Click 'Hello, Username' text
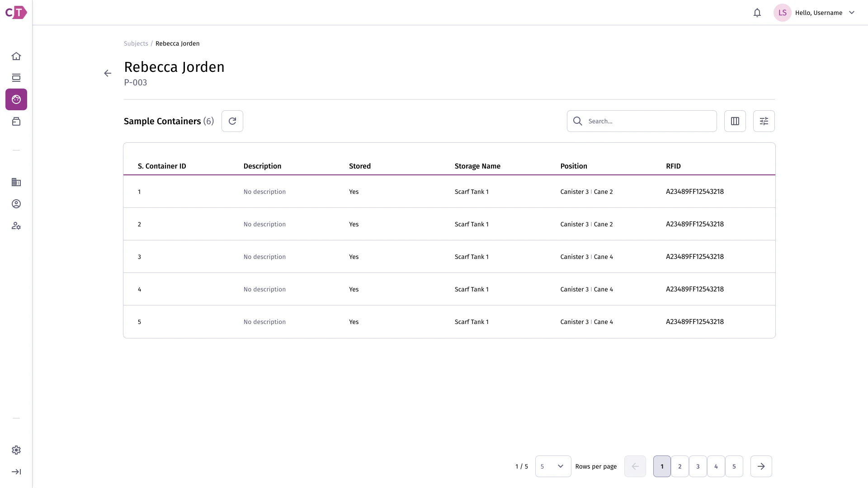Viewport: 868px width, 488px height. [x=819, y=13]
